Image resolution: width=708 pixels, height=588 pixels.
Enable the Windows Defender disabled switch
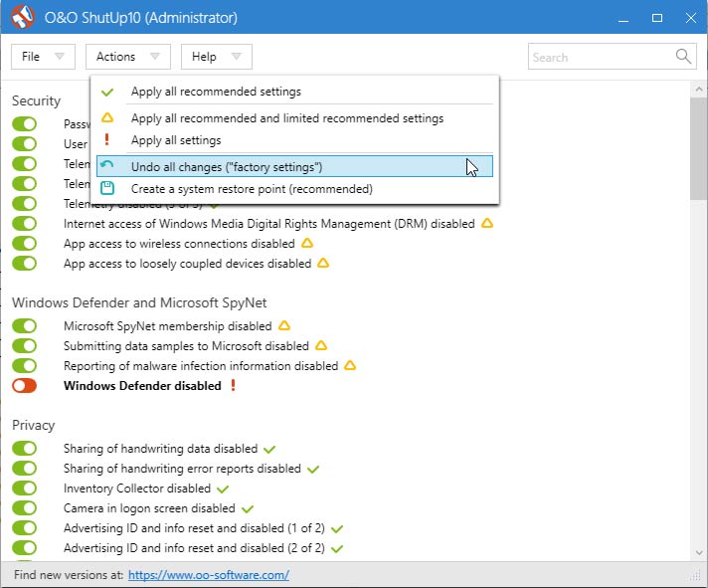point(25,385)
